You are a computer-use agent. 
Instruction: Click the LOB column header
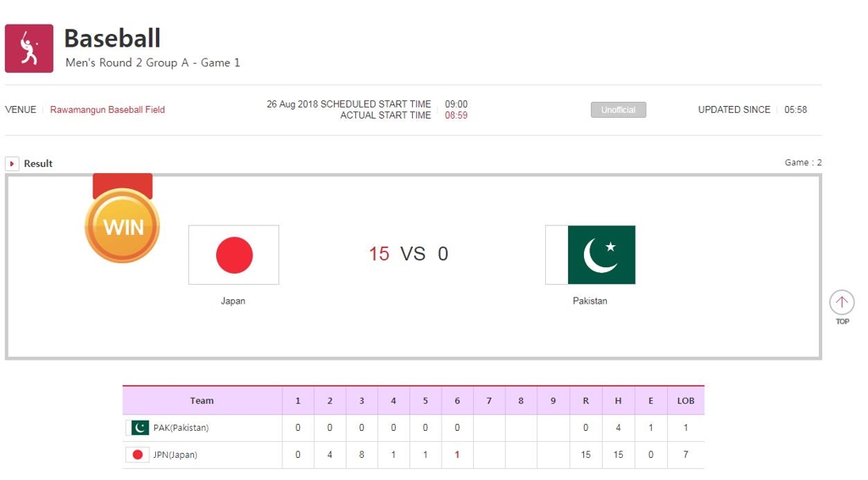pyautogui.click(x=686, y=401)
